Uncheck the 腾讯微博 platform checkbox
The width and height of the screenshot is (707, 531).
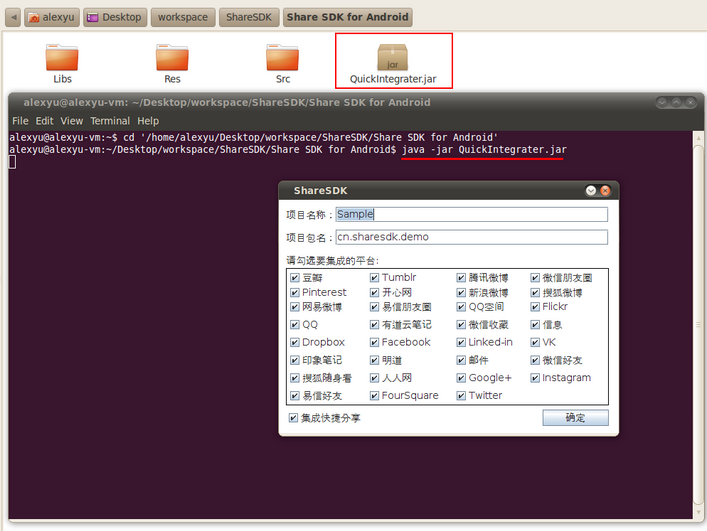(x=461, y=278)
